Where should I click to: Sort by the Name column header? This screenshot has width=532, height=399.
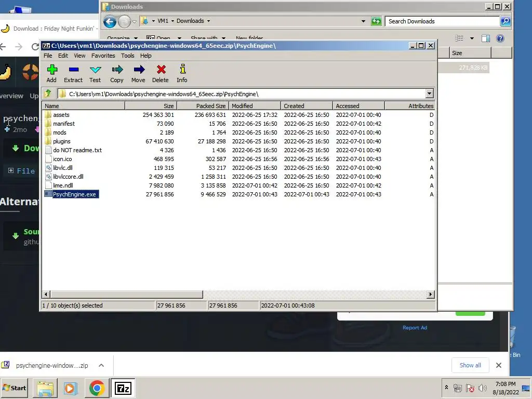tap(84, 106)
